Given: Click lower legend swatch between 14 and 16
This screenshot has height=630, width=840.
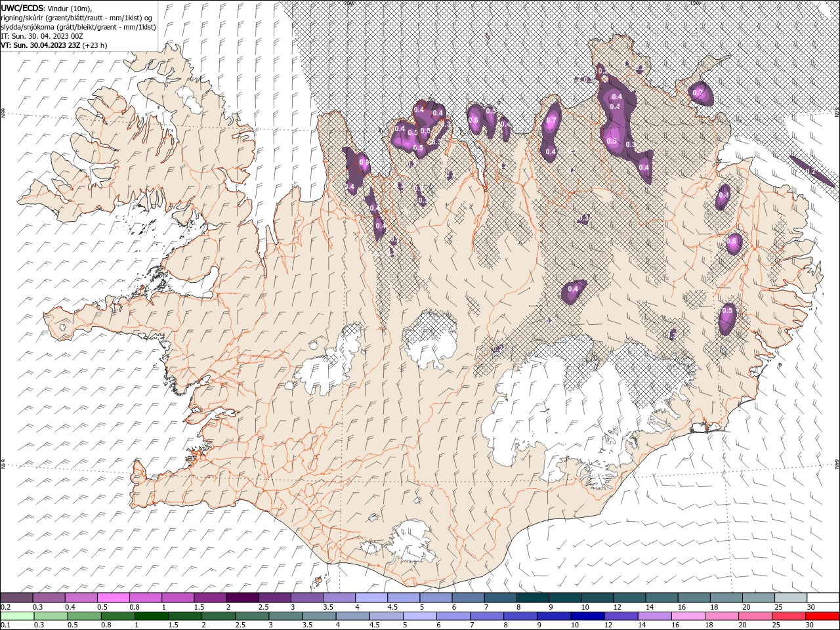Looking at the screenshot, I should (654, 616).
